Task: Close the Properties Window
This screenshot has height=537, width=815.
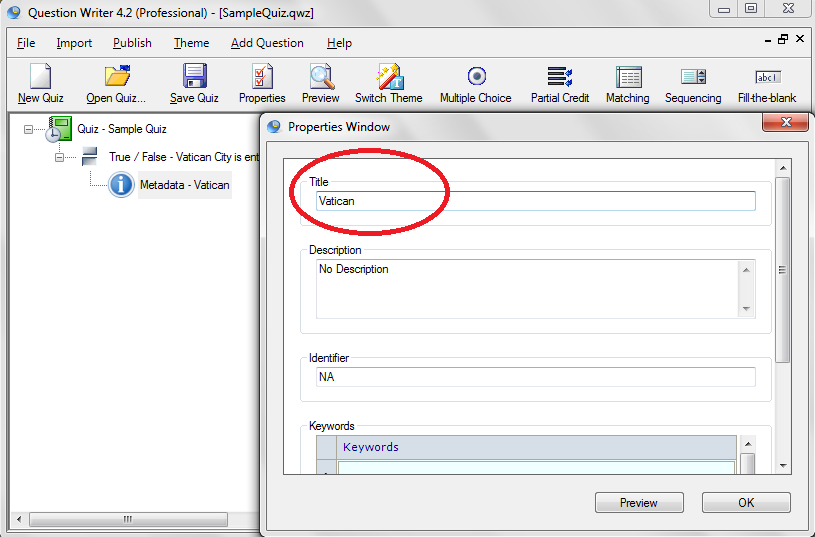Action: 785,123
